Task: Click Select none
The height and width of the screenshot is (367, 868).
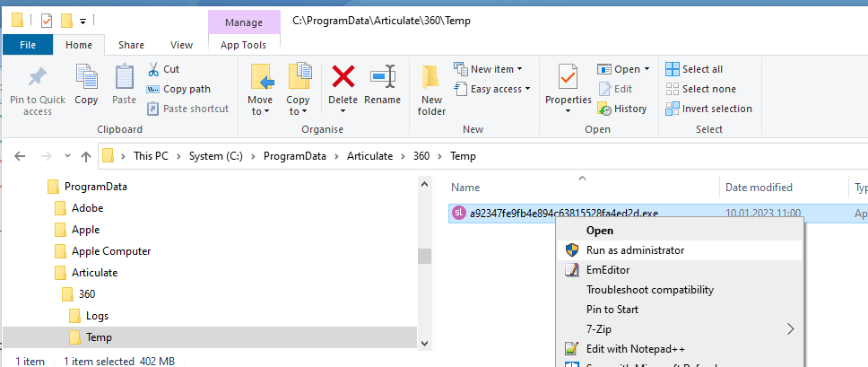Action: pos(701,89)
